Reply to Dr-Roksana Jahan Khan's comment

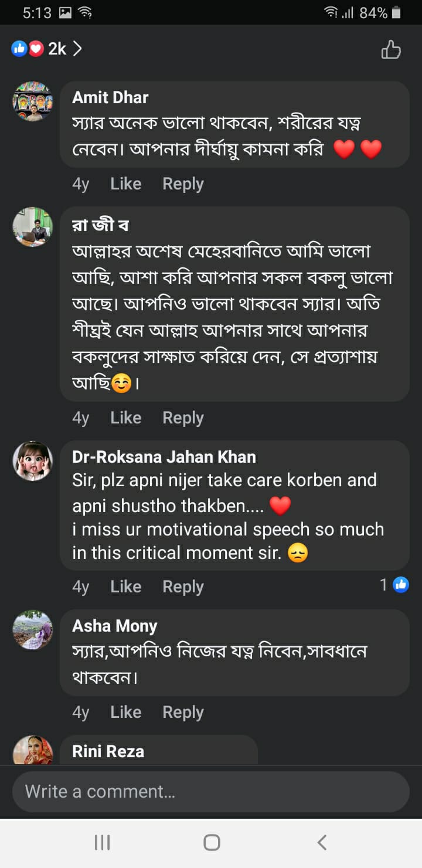coord(183,586)
